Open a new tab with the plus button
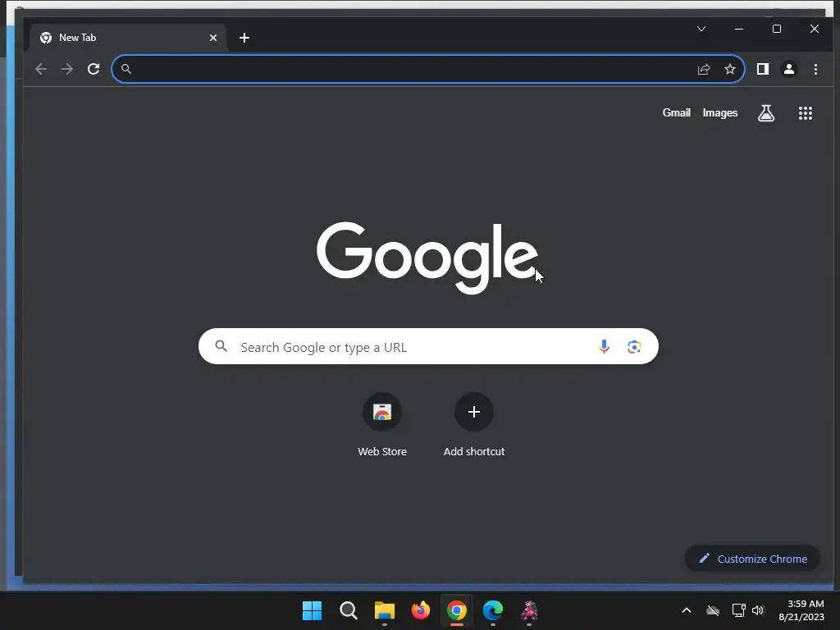 (244, 38)
